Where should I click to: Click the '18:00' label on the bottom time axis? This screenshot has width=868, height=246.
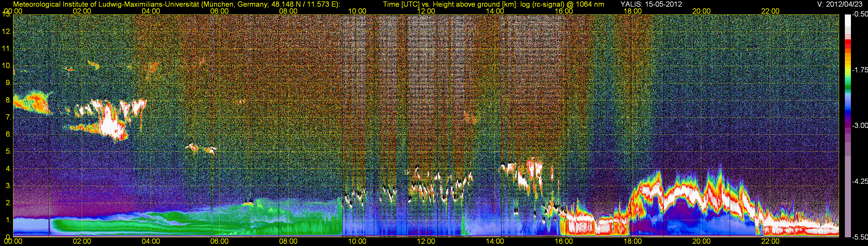pyautogui.click(x=632, y=241)
